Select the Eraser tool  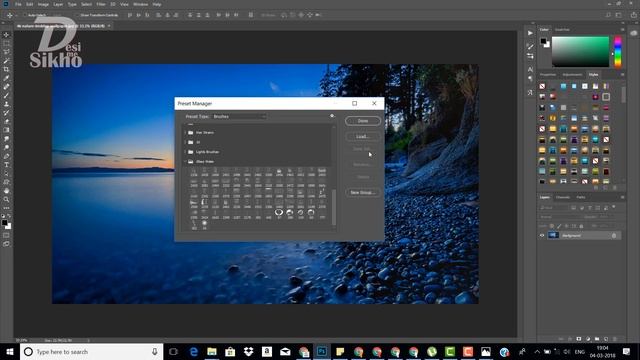(6, 121)
